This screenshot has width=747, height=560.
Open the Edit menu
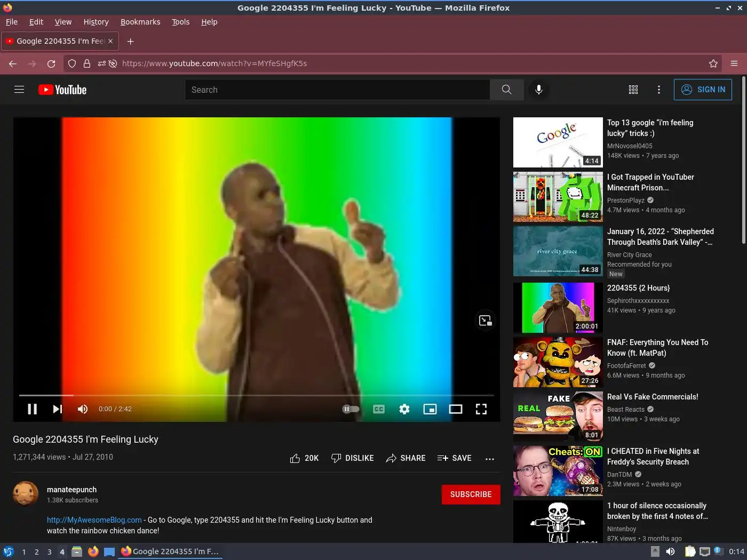pos(36,22)
